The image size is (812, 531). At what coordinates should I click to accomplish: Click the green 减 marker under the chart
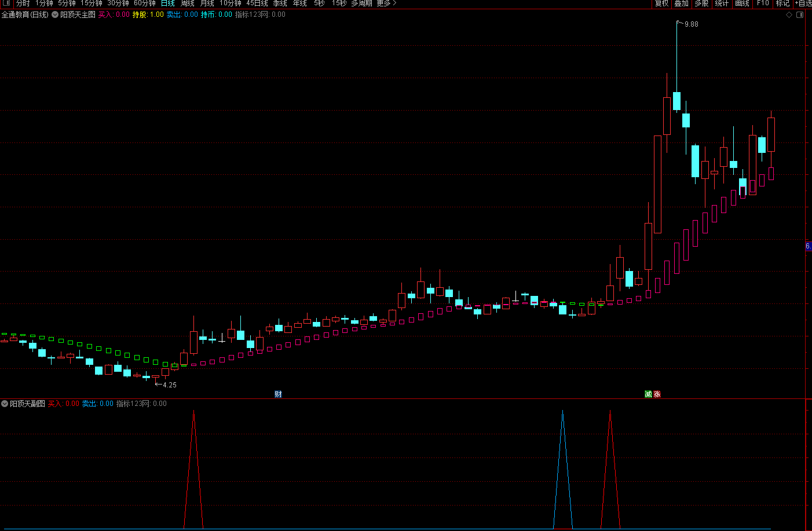tap(648, 394)
